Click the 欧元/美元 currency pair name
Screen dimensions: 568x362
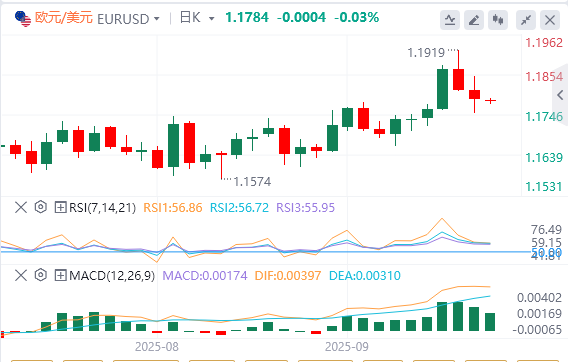coord(64,17)
